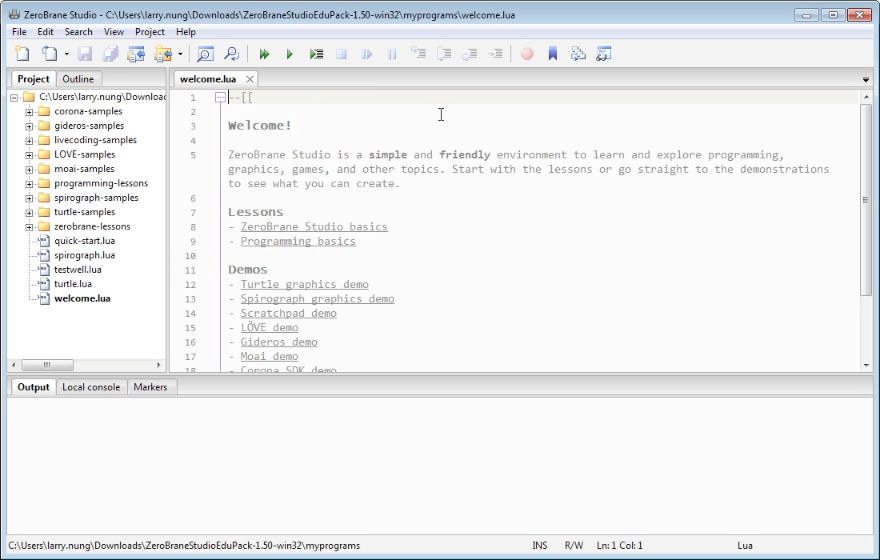
Task: Click the Find and Replace toolbar icon
Action: coord(231,54)
